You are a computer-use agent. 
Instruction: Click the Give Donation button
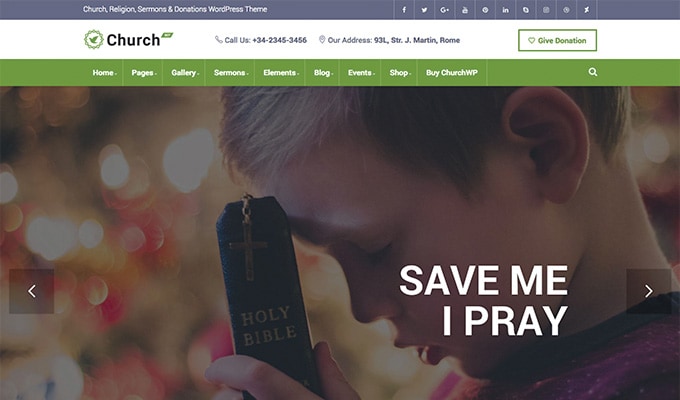click(x=557, y=40)
